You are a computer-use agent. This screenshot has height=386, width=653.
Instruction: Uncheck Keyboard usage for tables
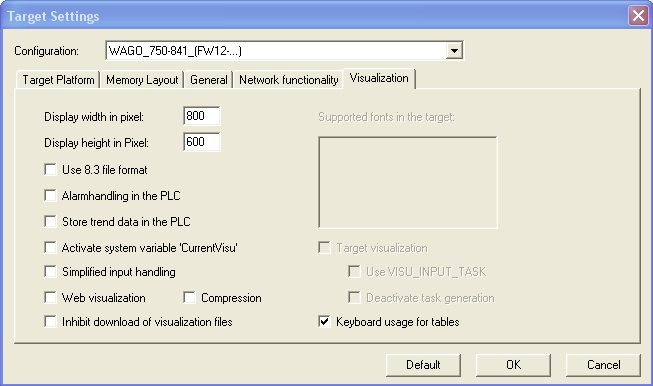click(x=324, y=322)
